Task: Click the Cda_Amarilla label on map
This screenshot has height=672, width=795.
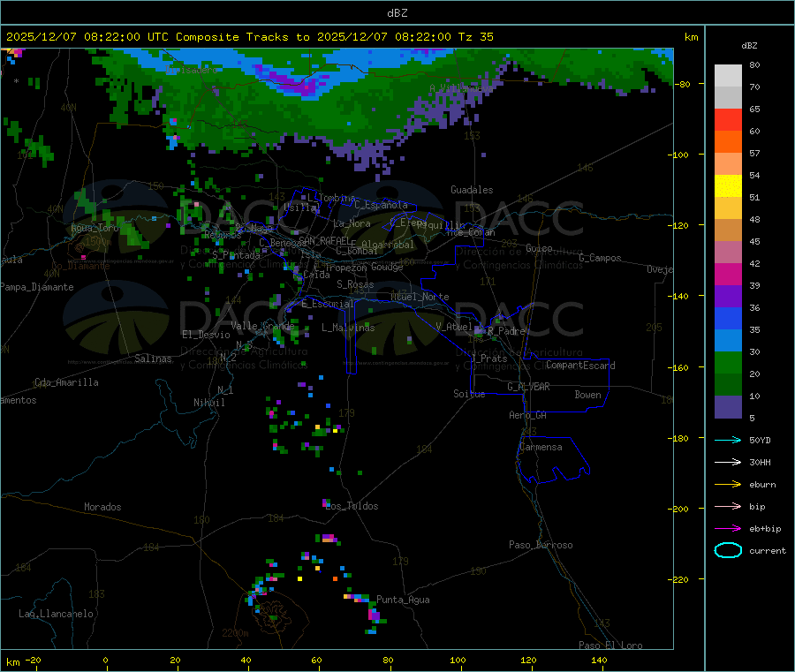Action: point(66,382)
